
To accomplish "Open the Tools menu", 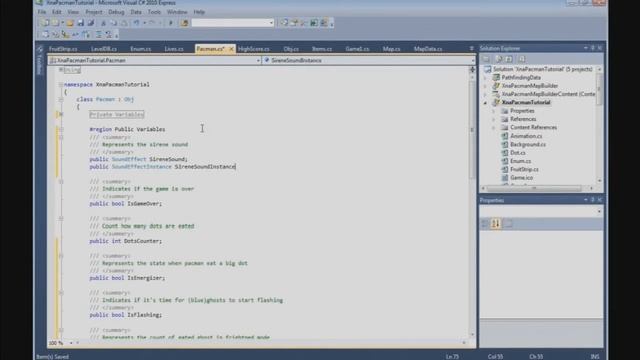I will click(154, 12).
